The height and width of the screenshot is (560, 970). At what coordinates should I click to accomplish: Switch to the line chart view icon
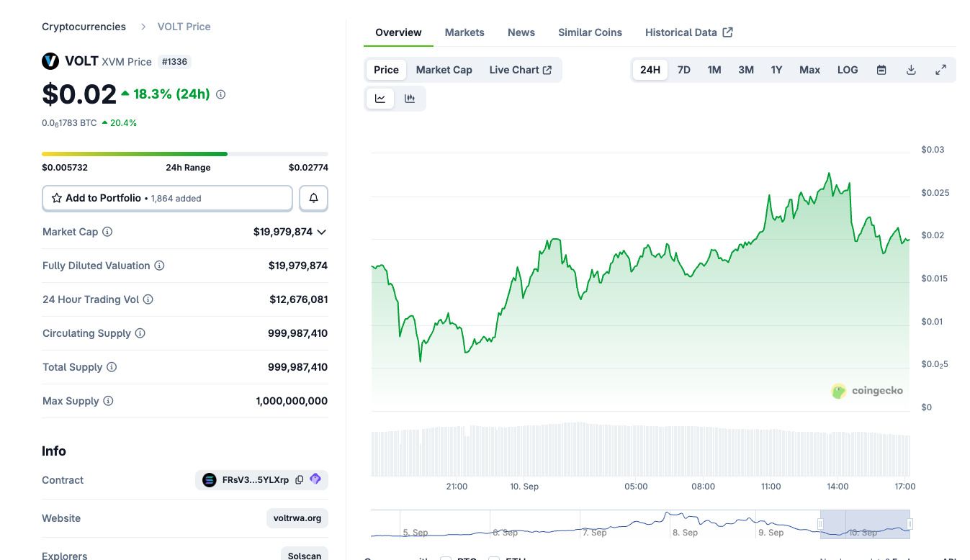380,99
